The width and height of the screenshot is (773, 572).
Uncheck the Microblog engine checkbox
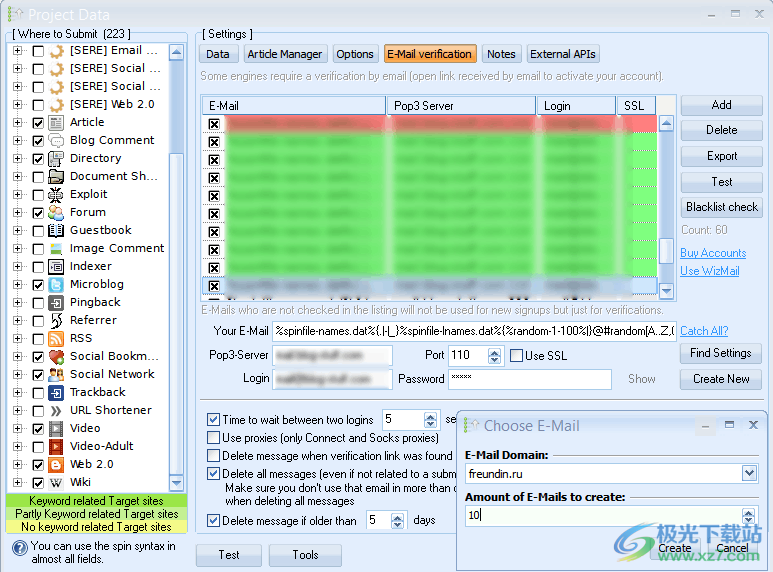point(38,285)
